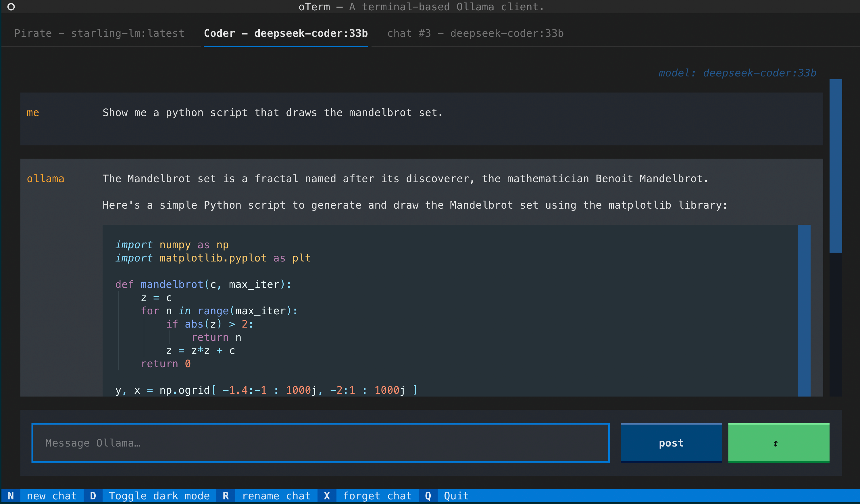860x504 pixels.
Task: Click the 'return n' code line
Action: (216, 337)
